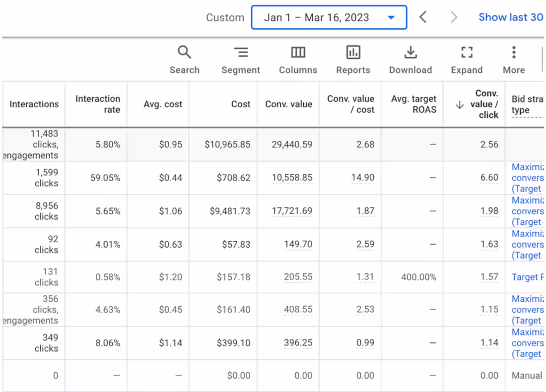The width and height of the screenshot is (546, 392).
Task: Click the $9,481.73 cost cell
Action: pos(230,211)
